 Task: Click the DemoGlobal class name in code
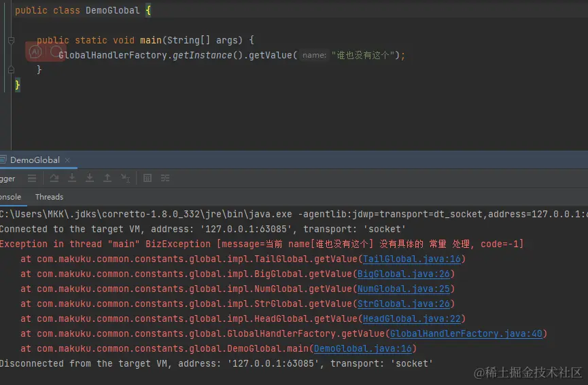point(112,10)
